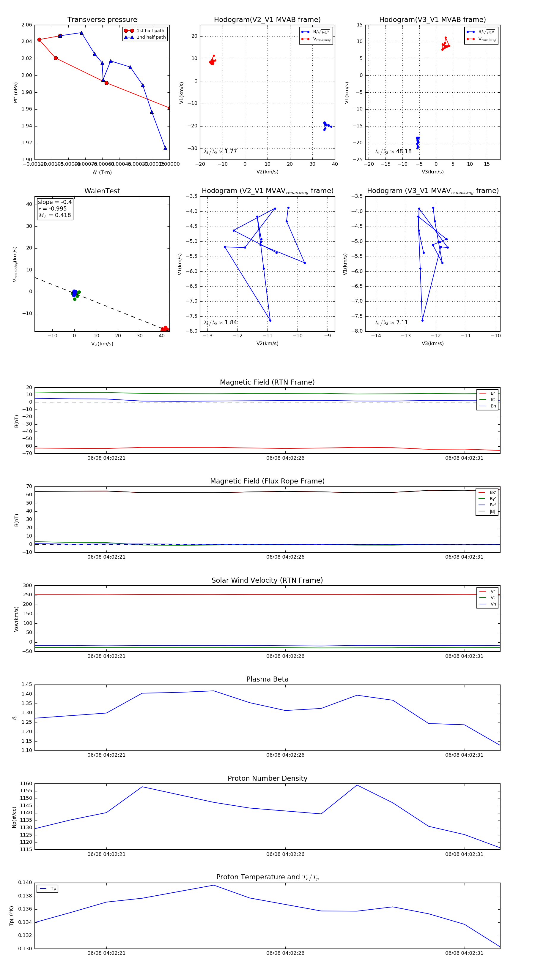
Task: Select the "Solar Wind Velocity (RTN Frame)" title
Action: point(267,580)
